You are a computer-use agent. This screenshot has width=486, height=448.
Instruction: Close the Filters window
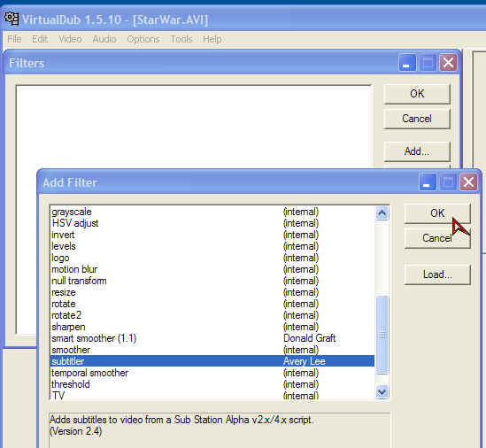click(x=448, y=63)
